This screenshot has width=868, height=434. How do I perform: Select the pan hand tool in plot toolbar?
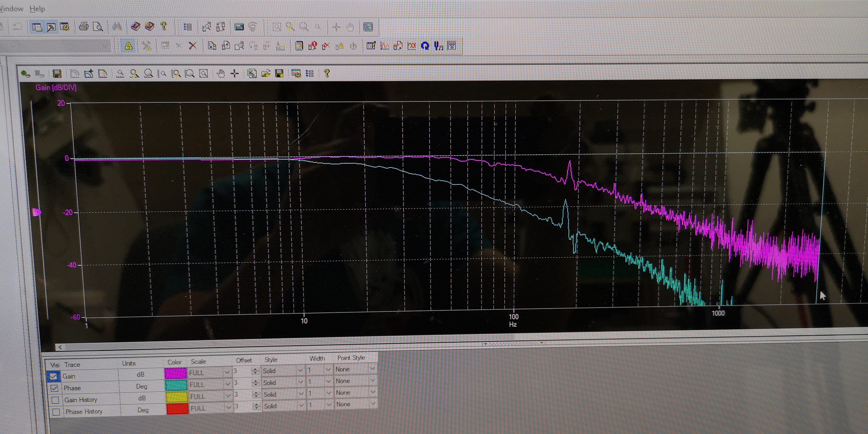pyautogui.click(x=221, y=73)
